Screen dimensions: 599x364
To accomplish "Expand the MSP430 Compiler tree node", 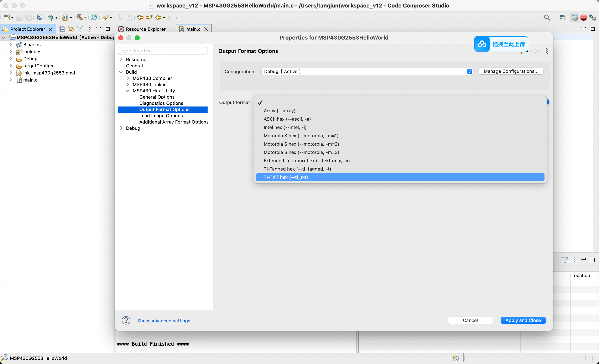I will click(x=128, y=78).
